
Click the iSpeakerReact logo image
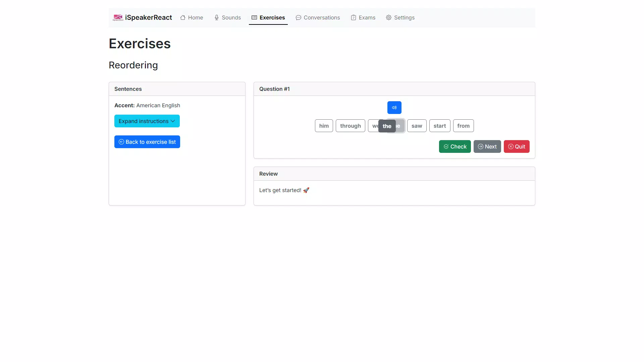[118, 17]
